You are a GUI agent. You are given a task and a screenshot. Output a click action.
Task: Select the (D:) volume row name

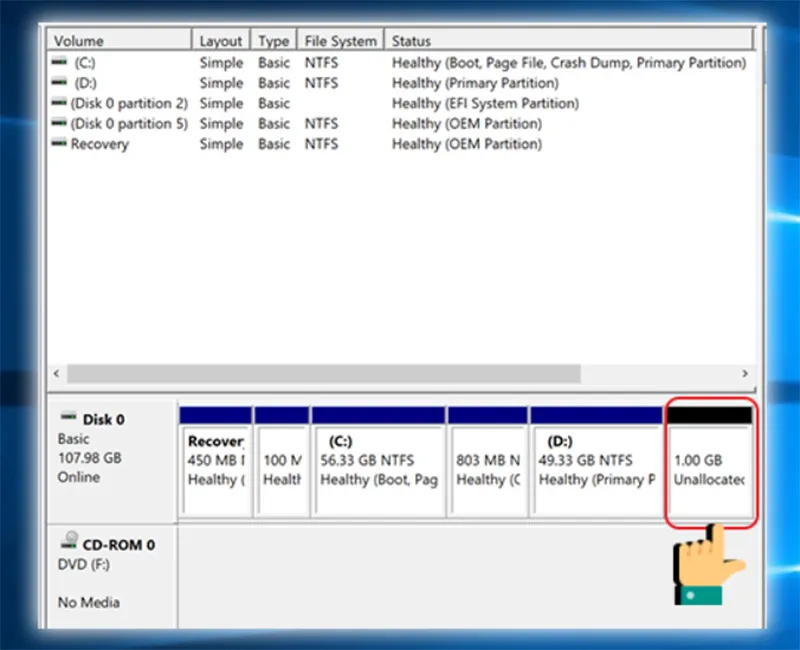point(85,83)
